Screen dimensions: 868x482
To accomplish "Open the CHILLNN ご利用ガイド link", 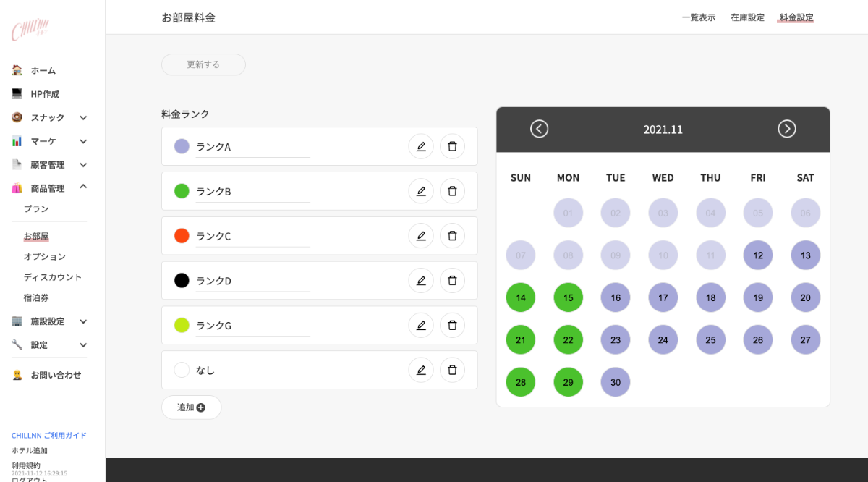I will pyautogui.click(x=49, y=435).
